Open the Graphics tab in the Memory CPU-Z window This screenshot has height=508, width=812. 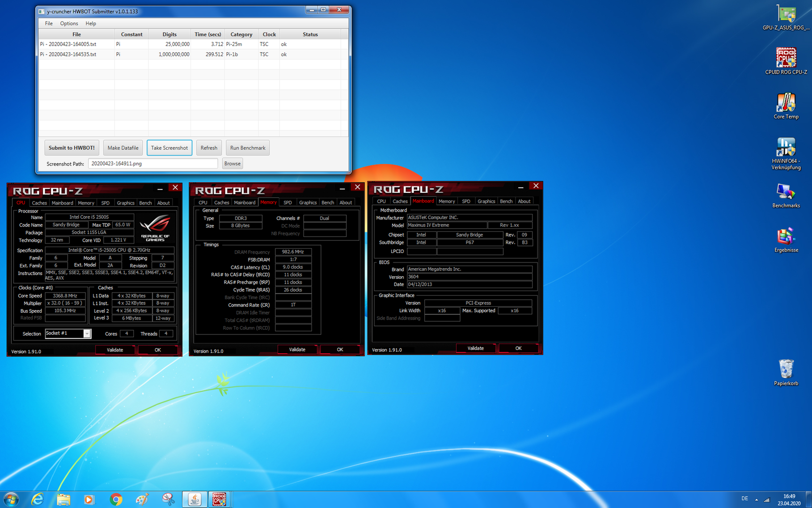(308, 203)
